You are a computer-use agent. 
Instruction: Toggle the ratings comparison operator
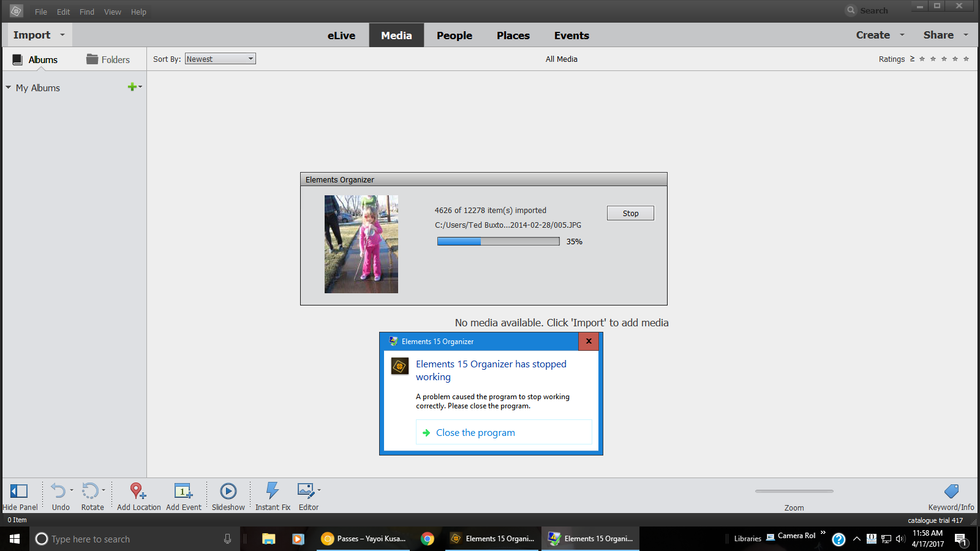pos(912,59)
